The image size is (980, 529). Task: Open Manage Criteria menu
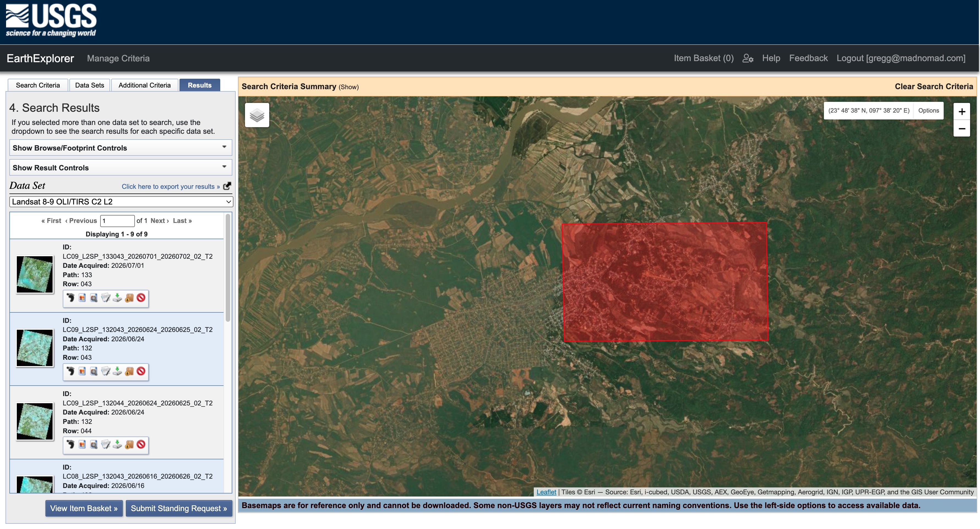[x=118, y=58]
